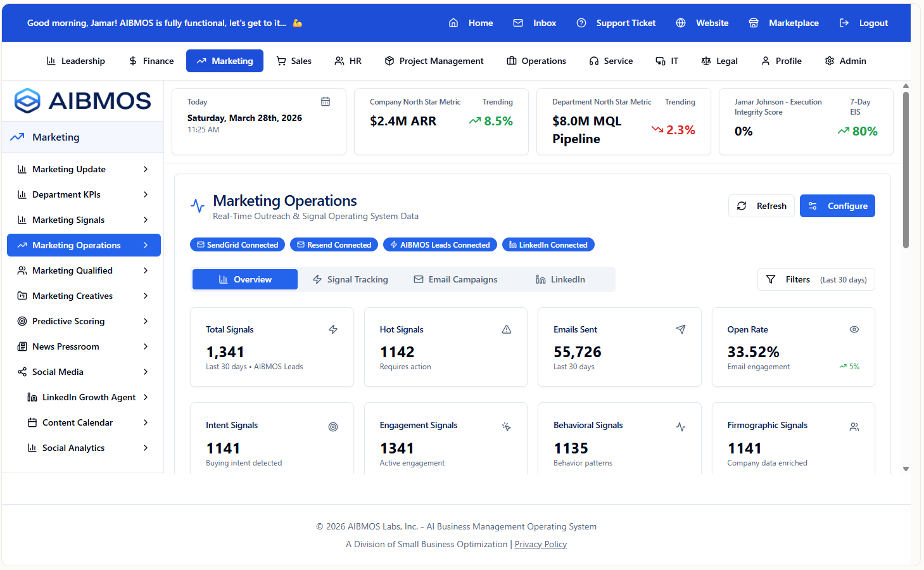Open the Filters Last 30 days button
924x570 pixels.
pos(816,279)
